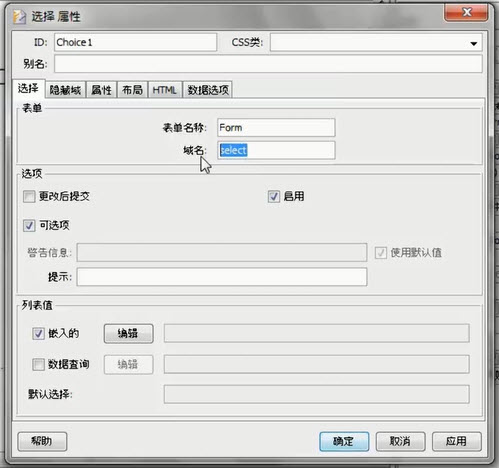Click 编辑 button next to 嵌入的

128,333
